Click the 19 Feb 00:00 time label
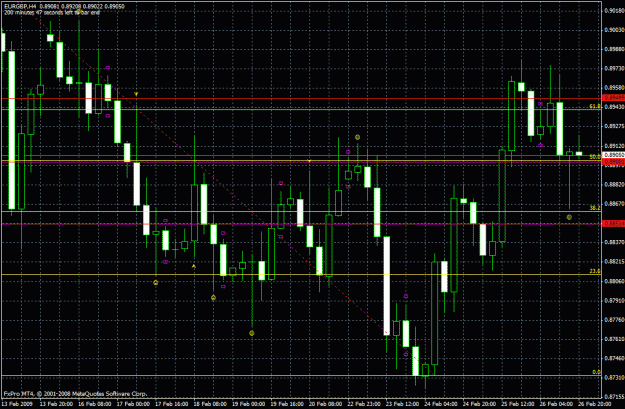The width and height of the screenshot is (625, 409). (248, 404)
